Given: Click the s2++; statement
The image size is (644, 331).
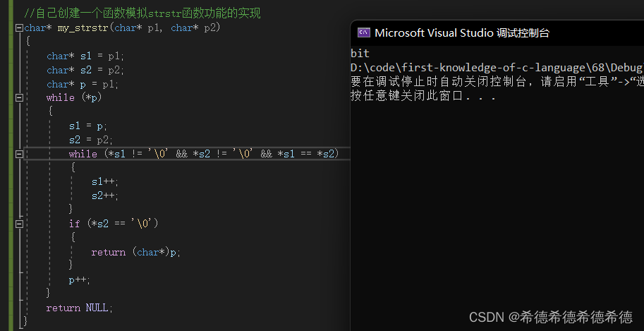Looking at the screenshot, I should pos(105,195).
